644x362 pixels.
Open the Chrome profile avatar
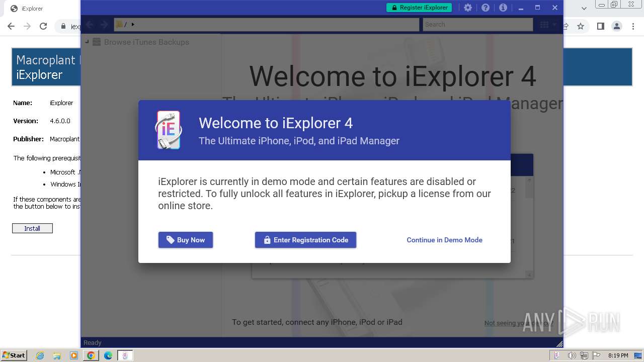(617, 26)
